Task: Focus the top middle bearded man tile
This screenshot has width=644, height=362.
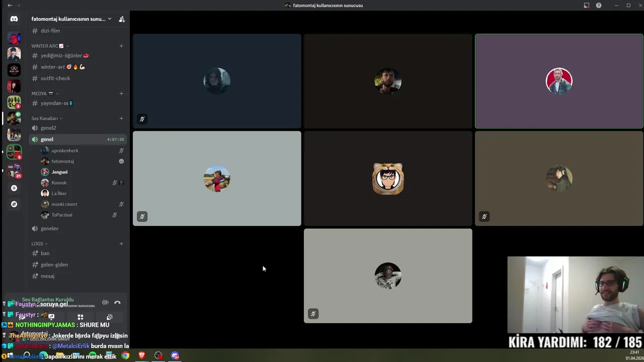Action: (x=388, y=81)
